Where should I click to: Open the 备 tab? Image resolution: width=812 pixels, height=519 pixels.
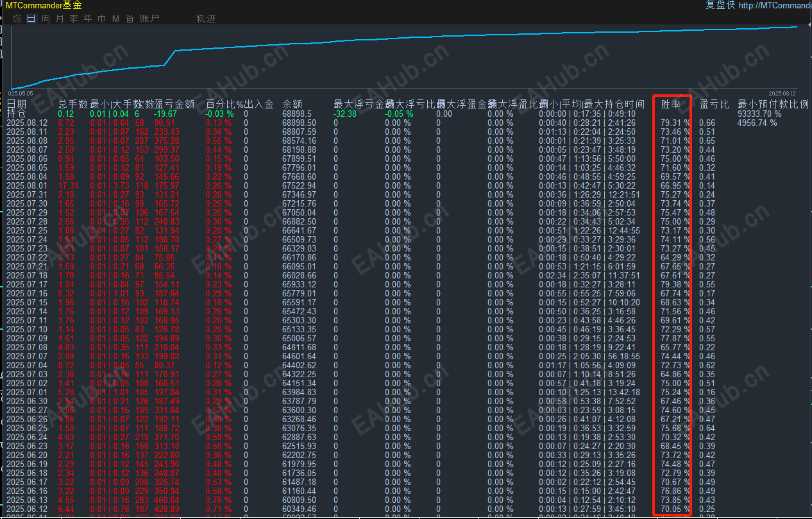click(130, 19)
